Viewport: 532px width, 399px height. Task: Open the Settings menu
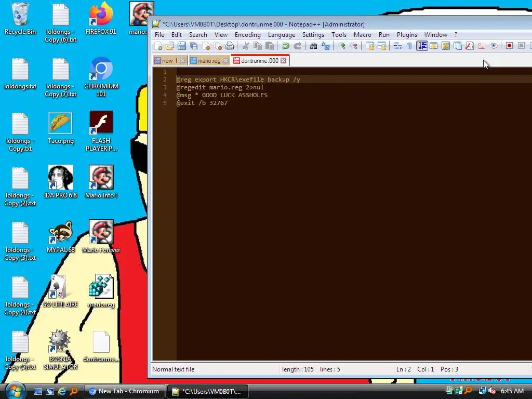pyautogui.click(x=313, y=35)
